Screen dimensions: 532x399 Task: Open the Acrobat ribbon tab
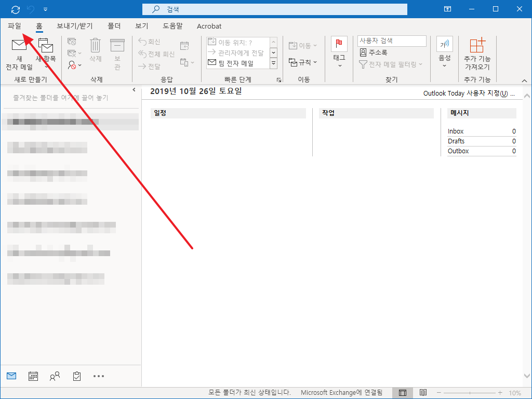click(209, 26)
